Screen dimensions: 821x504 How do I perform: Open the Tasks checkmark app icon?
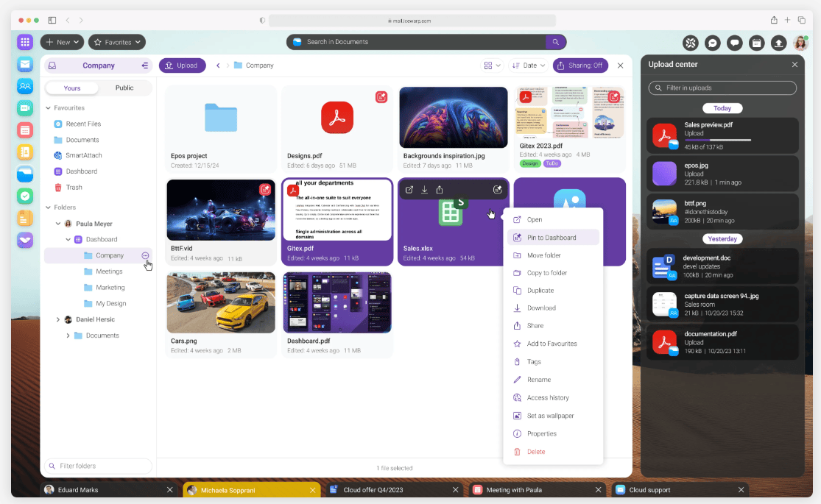click(x=25, y=196)
